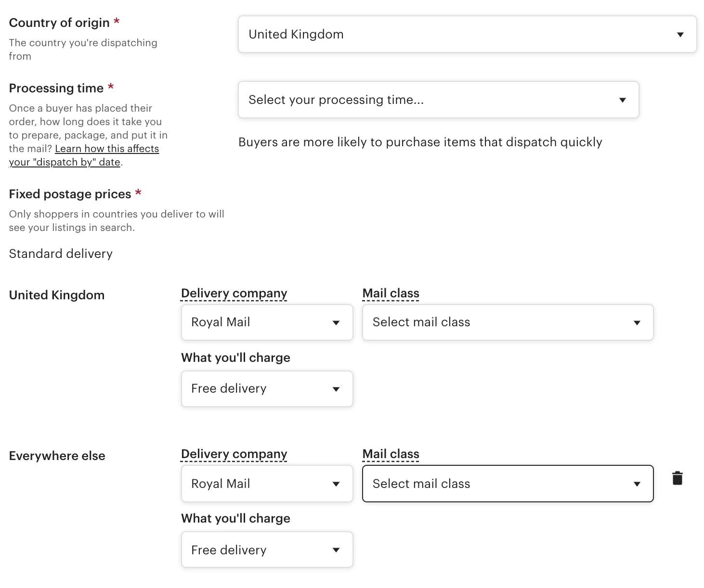Viewport: 704px width, 588px height.
Task: Open Everywhere else Free delivery charge dropdown
Action: click(x=267, y=550)
